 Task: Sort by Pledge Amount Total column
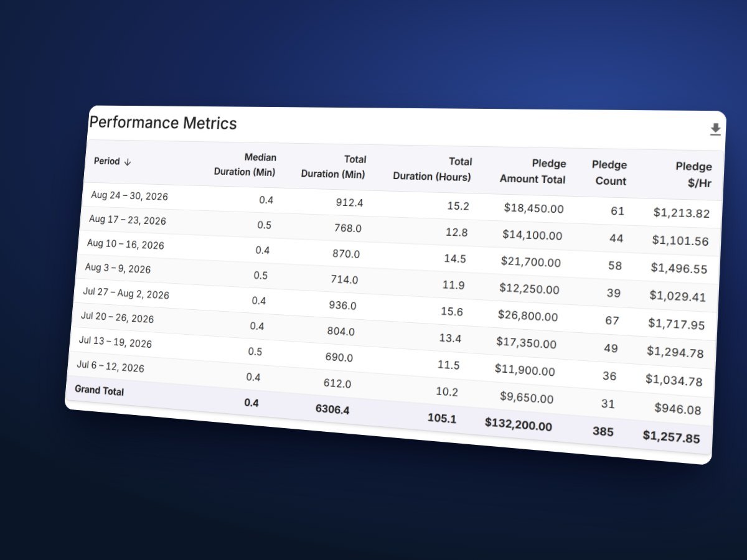point(532,172)
